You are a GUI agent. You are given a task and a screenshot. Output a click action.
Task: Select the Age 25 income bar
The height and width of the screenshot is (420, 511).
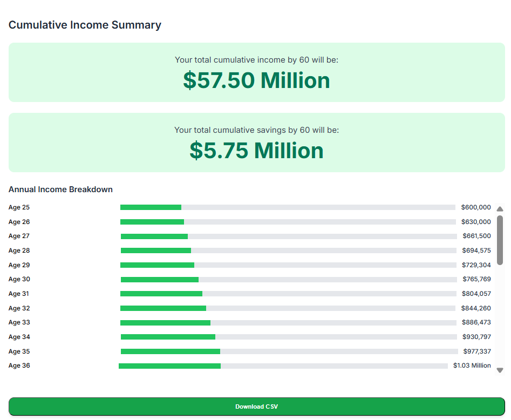151,207
